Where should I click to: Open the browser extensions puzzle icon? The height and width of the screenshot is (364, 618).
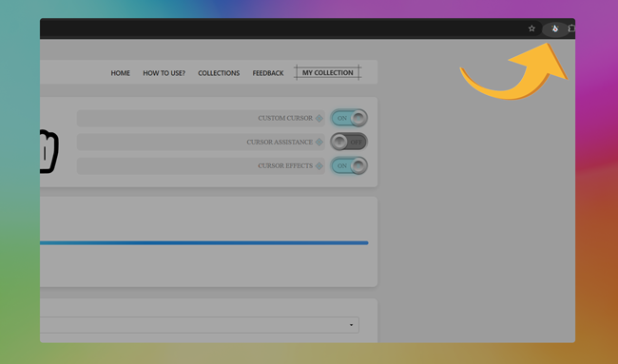click(571, 29)
